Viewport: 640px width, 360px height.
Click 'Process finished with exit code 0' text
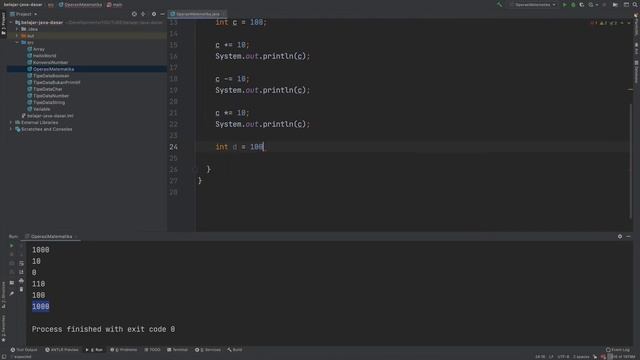103,329
